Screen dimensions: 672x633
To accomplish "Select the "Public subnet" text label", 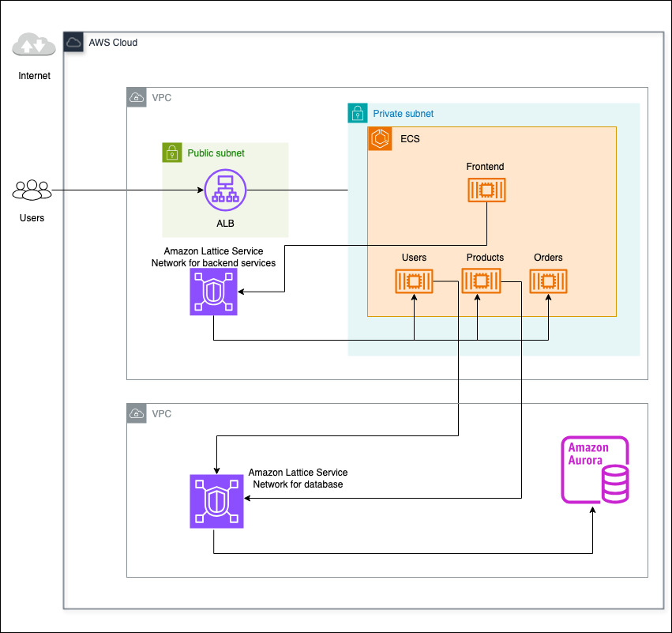I will [x=216, y=153].
